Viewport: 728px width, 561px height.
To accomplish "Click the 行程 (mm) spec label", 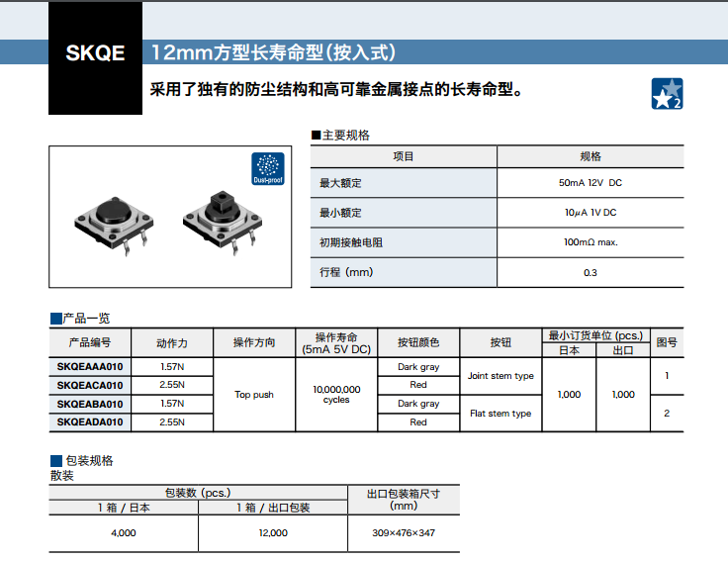I will click(x=346, y=272).
